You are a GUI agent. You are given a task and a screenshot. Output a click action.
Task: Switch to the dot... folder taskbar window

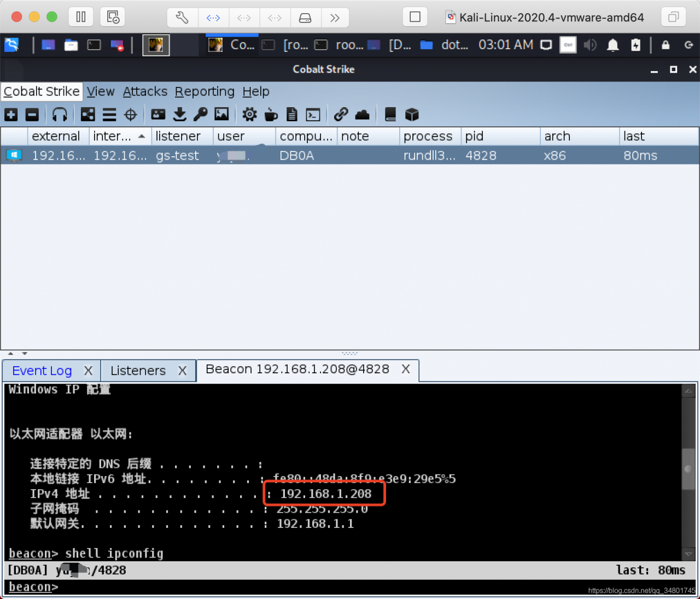coord(444,45)
